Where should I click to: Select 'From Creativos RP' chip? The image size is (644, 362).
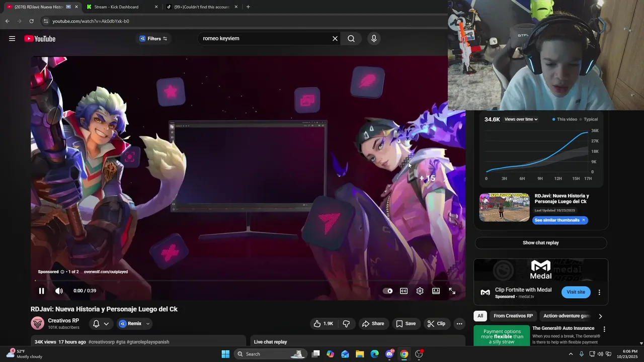pyautogui.click(x=513, y=316)
